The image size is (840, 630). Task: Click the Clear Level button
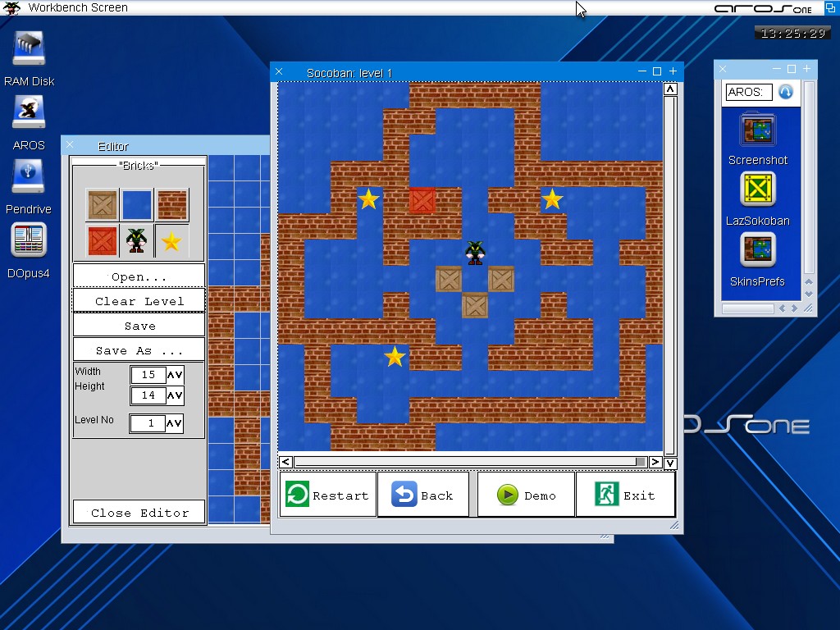tap(139, 301)
